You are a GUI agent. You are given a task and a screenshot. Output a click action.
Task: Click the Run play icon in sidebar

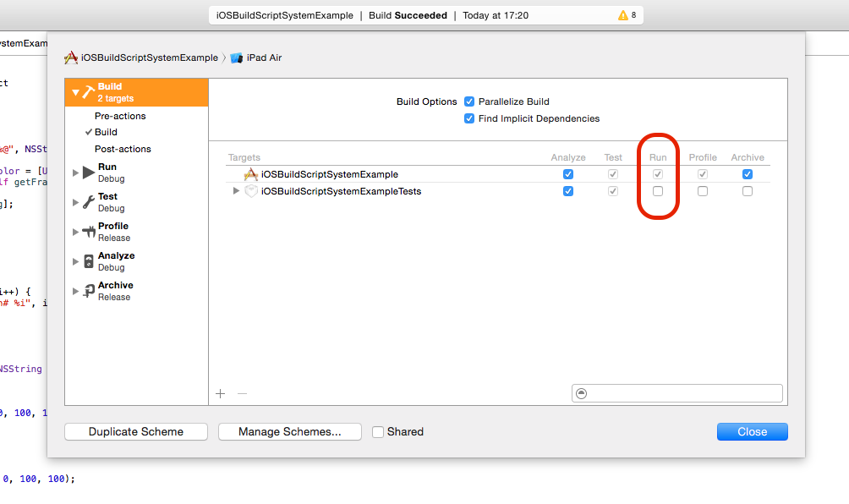89,173
